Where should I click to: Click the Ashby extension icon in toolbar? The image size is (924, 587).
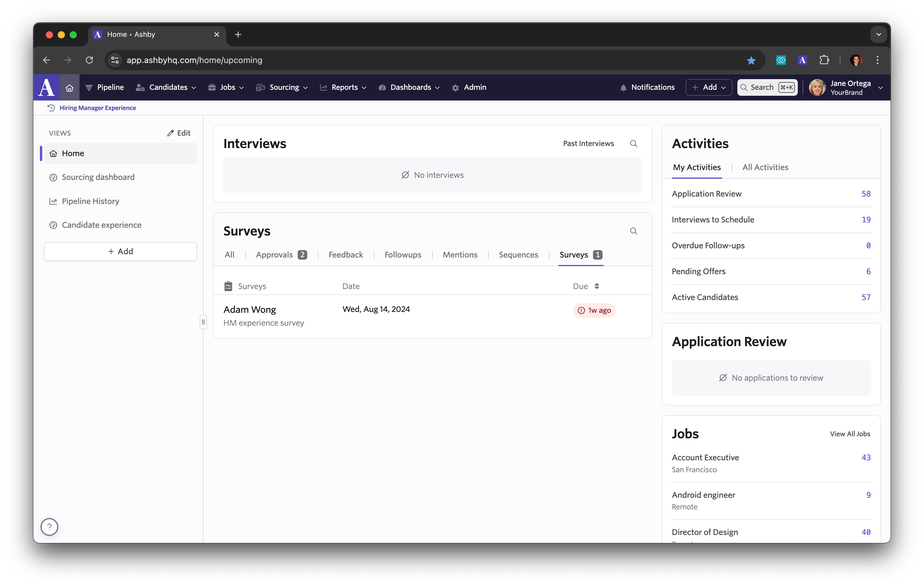click(802, 60)
